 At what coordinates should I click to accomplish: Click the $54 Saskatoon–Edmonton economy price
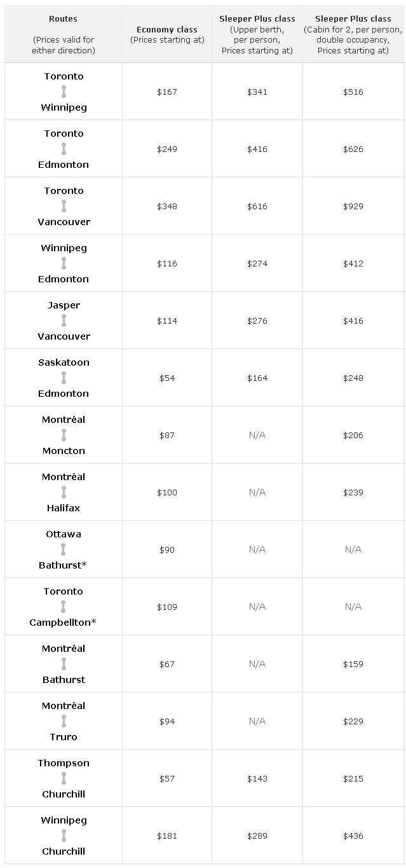click(167, 378)
